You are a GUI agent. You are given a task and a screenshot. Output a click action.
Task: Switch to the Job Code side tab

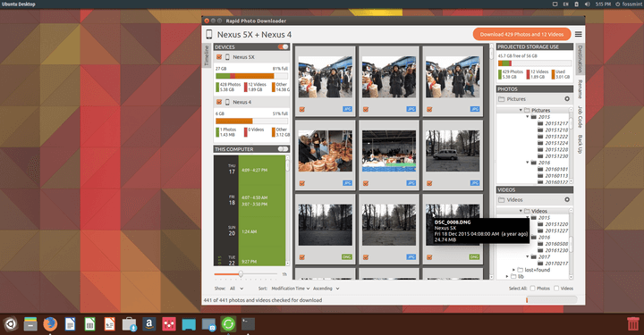click(x=580, y=117)
